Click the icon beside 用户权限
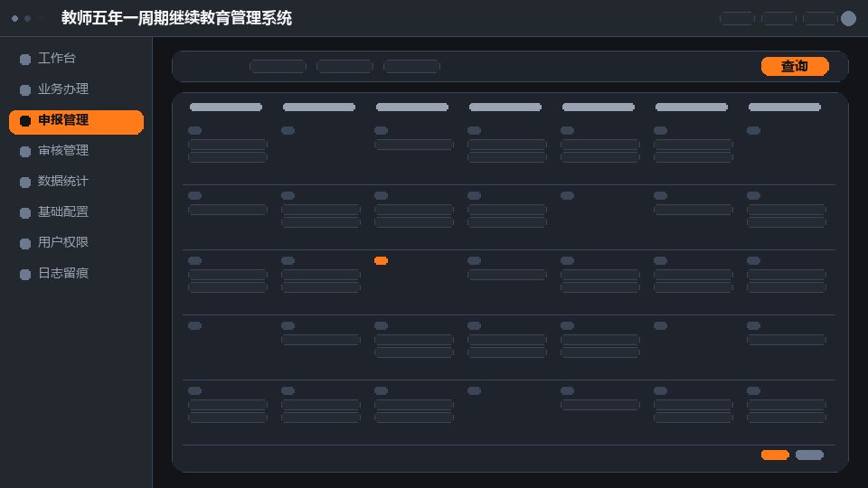The image size is (868, 488). 25,243
